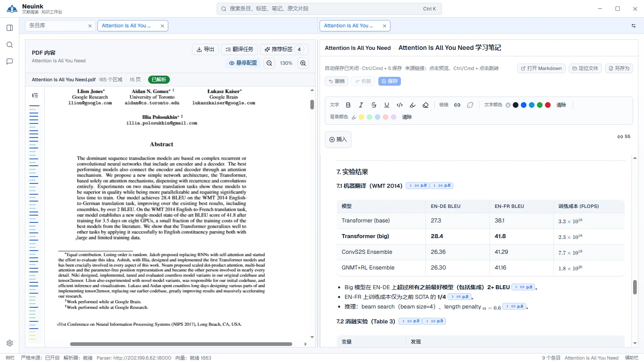Zoom in the PDF view
644x362 pixels.
click(303, 63)
